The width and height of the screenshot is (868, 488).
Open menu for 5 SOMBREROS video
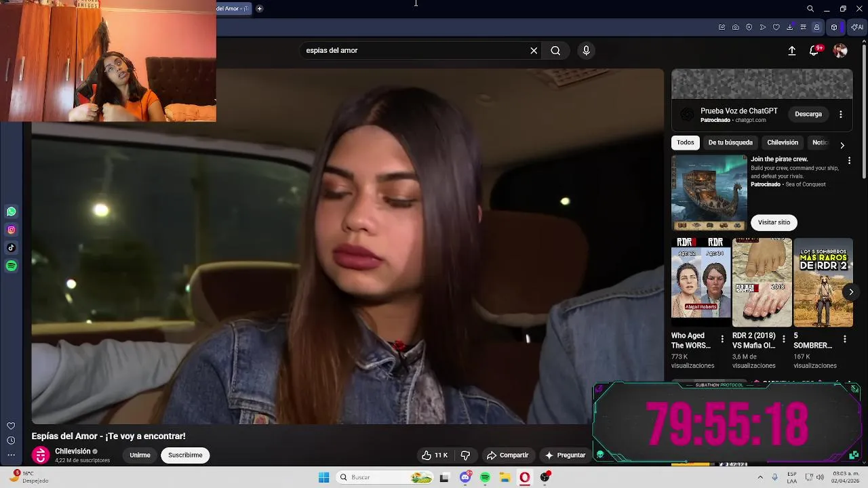point(845,339)
